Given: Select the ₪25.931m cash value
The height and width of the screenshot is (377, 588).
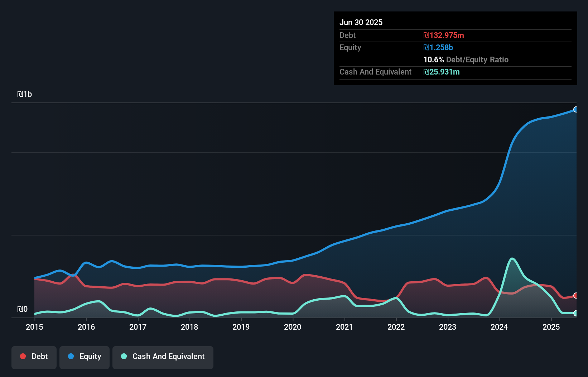Looking at the screenshot, I should click(442, 72).
